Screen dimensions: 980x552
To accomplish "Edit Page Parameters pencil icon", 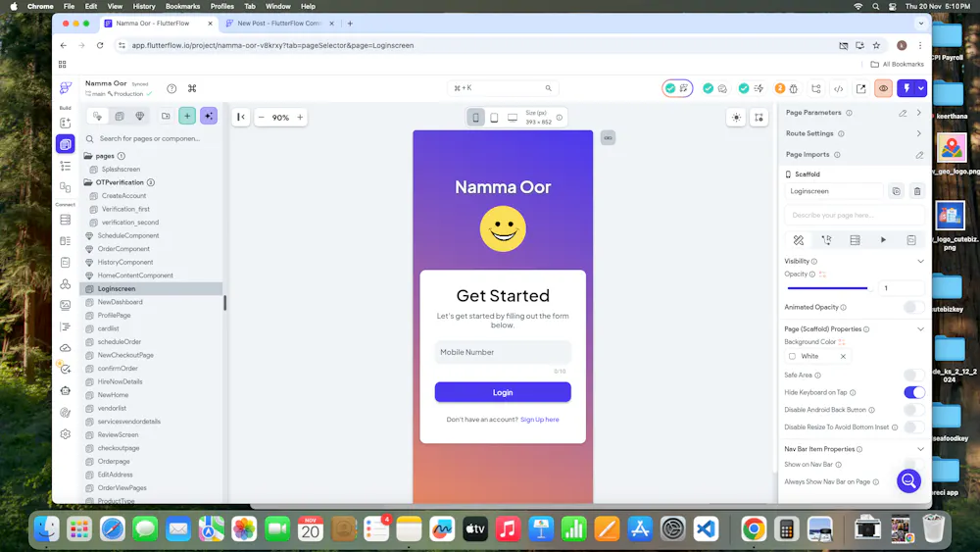I will [903, 113].
